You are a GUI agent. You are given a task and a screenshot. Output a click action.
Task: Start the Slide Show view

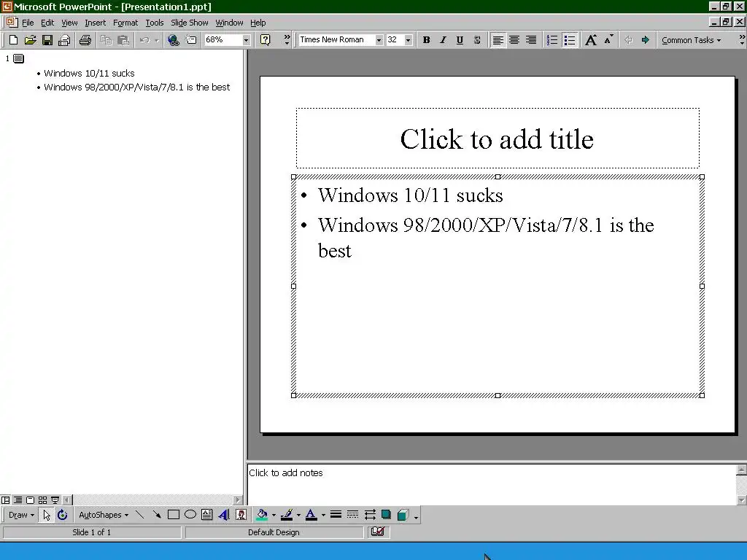pyautogui.click(x=55, y=500)
